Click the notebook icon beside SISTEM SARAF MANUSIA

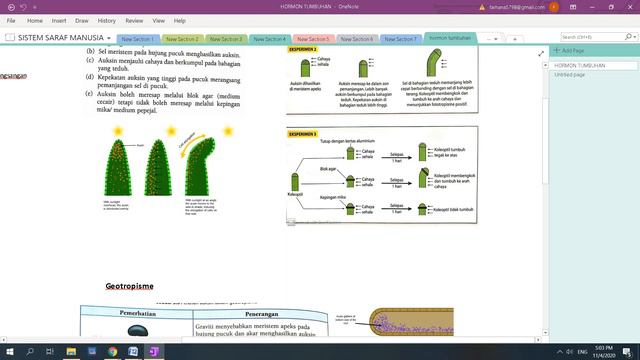click(10, 38)
